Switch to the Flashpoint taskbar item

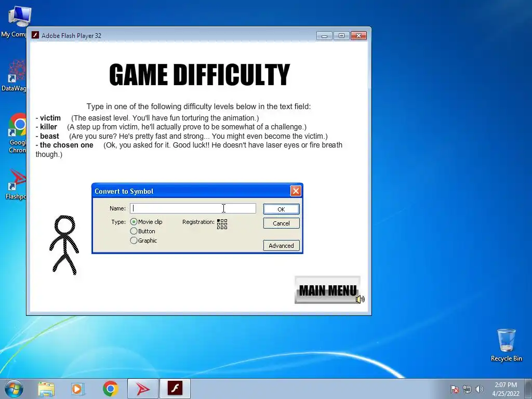pyautogui.click(x=143, y=389)
